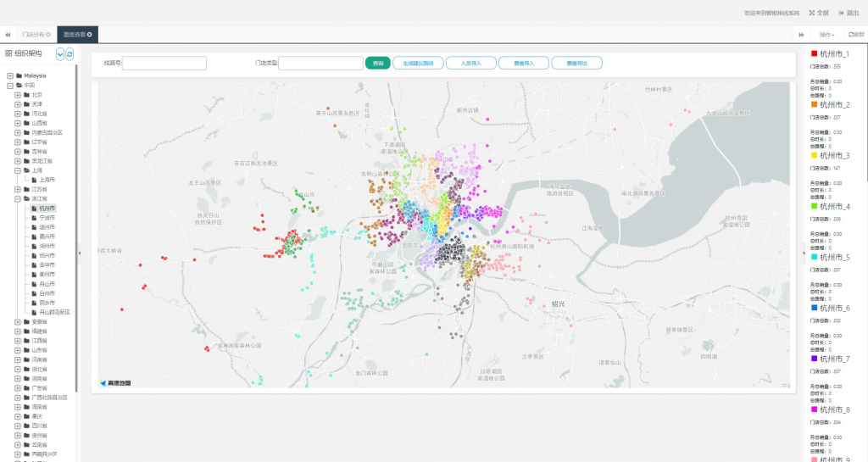Switch to the 门店分布 tab
This screenshot has height=462, width=868.
click(x=34, y=35)
